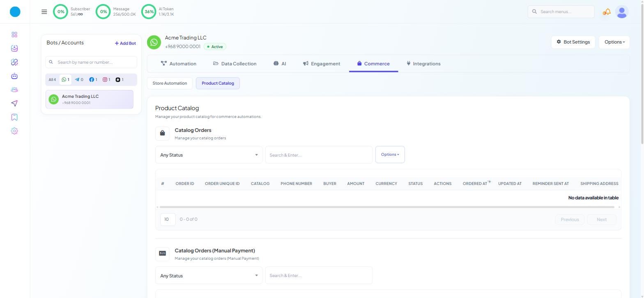Open the Any Status dropdown for Catalog Orders
The height and width of the screenshot is (298, 644).
coord(209,155)
